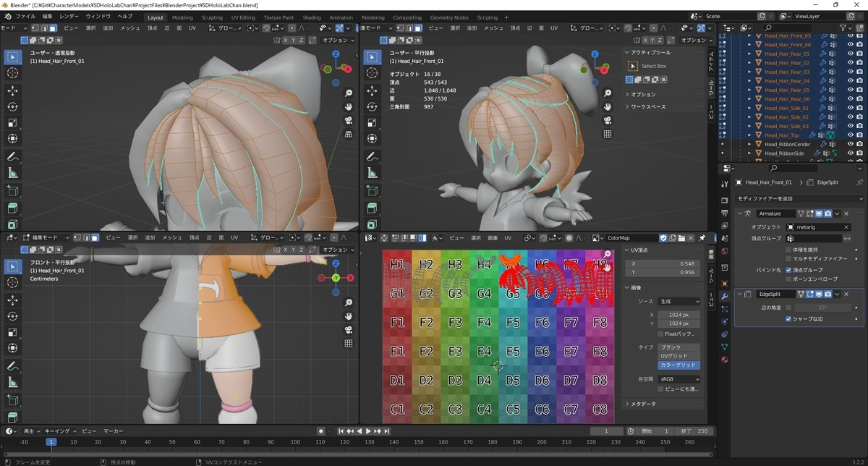Uncheck the シャープな辺 checkbox

[788, 318]
